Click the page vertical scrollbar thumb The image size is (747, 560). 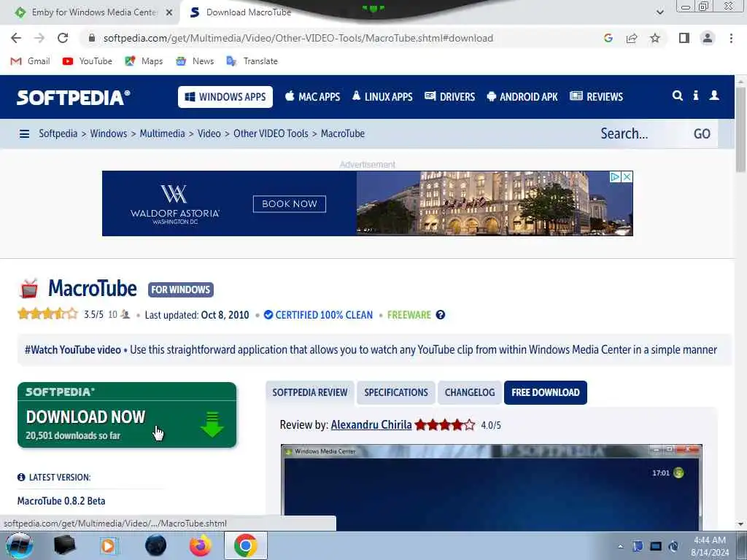tap(740, 130)
